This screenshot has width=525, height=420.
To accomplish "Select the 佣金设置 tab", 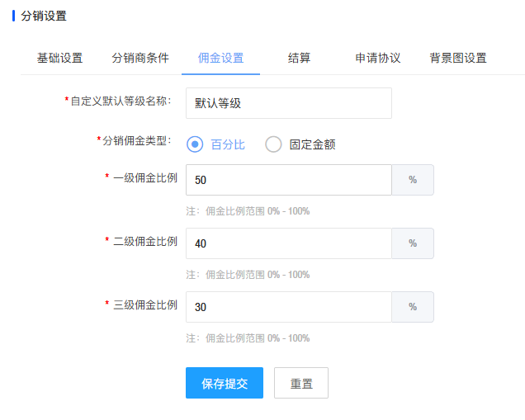I will tap(221, 58).
